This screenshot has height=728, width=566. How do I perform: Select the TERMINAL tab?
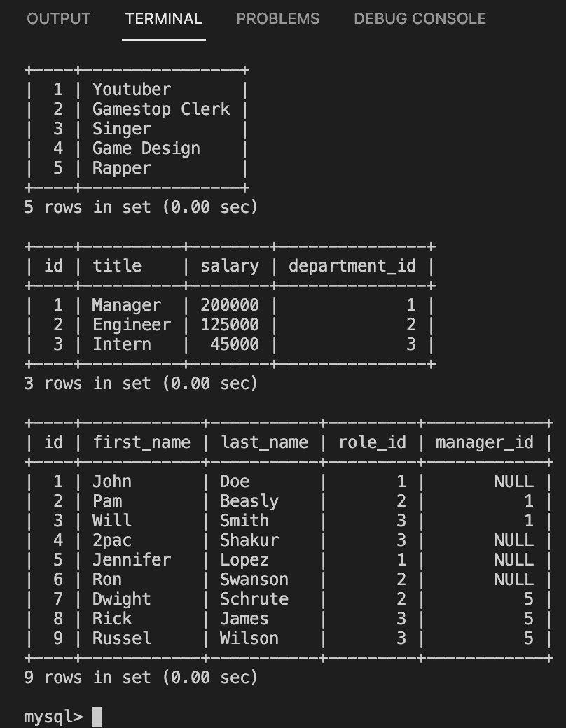pos(163,19)
